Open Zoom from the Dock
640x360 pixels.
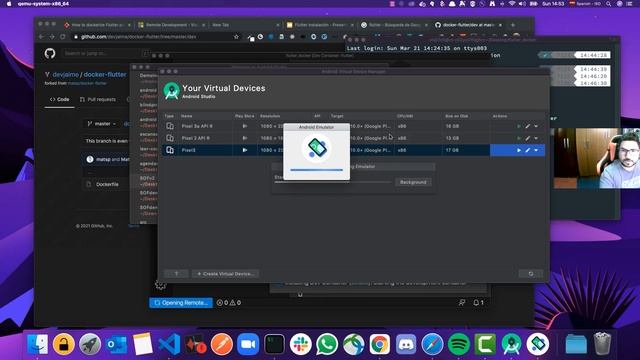point(248,344)
